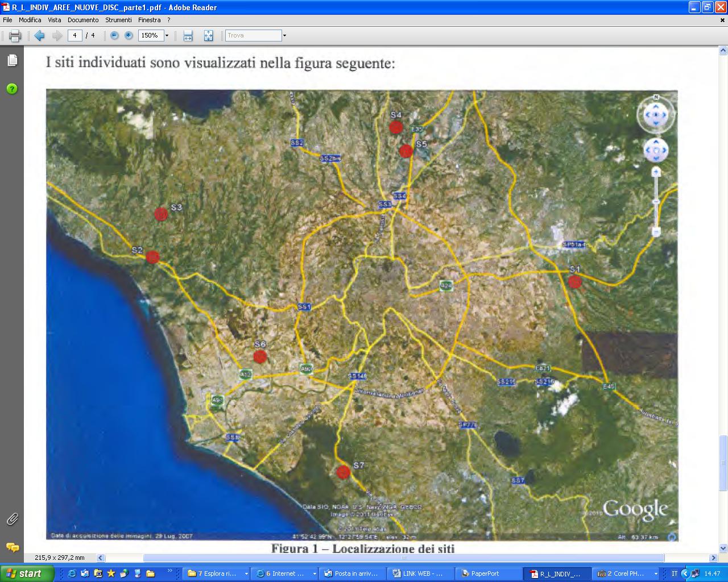
Task: Click the IT language indicator
Action: [675, 573]
